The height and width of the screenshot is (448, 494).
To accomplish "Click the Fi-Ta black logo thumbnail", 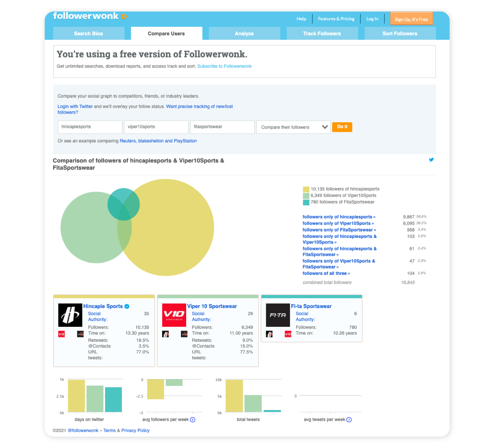I will tap(277, 315).
